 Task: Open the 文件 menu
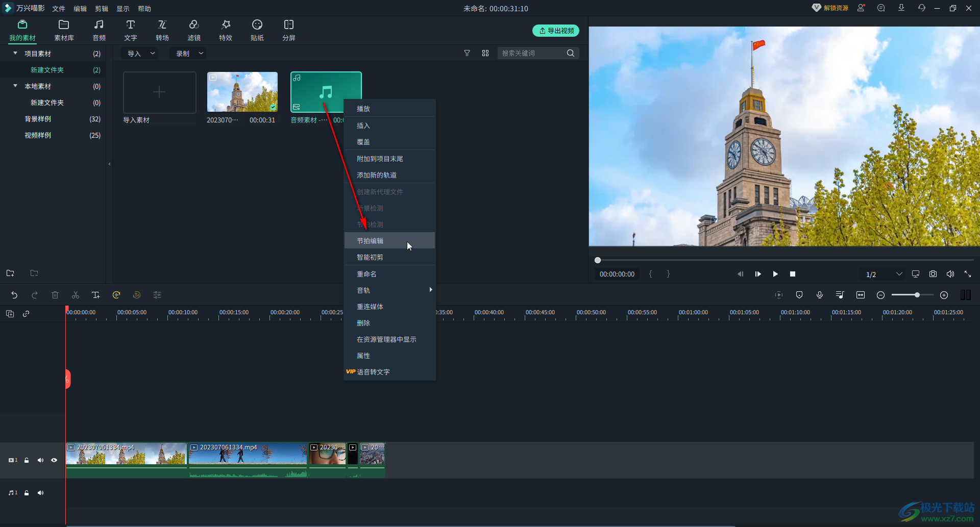[59, 9]
